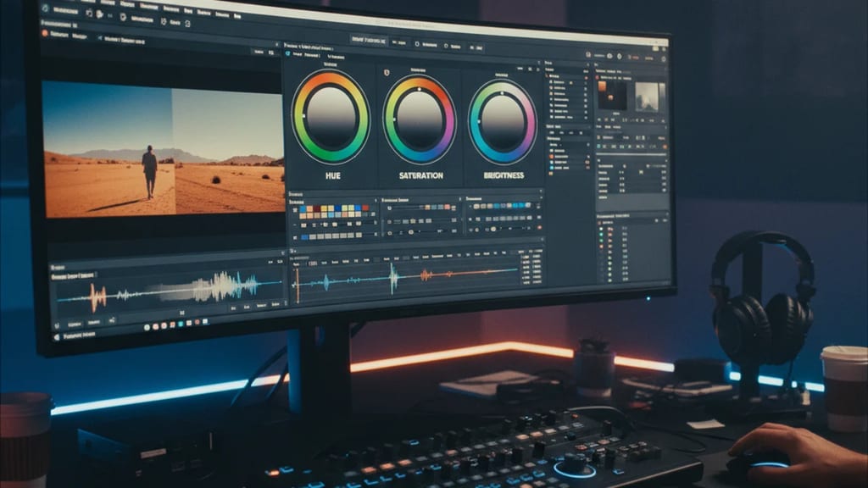The image size is (868, 488).
Task: Select the left handle on the Hue wheel ring
Action: pos(303,115)
